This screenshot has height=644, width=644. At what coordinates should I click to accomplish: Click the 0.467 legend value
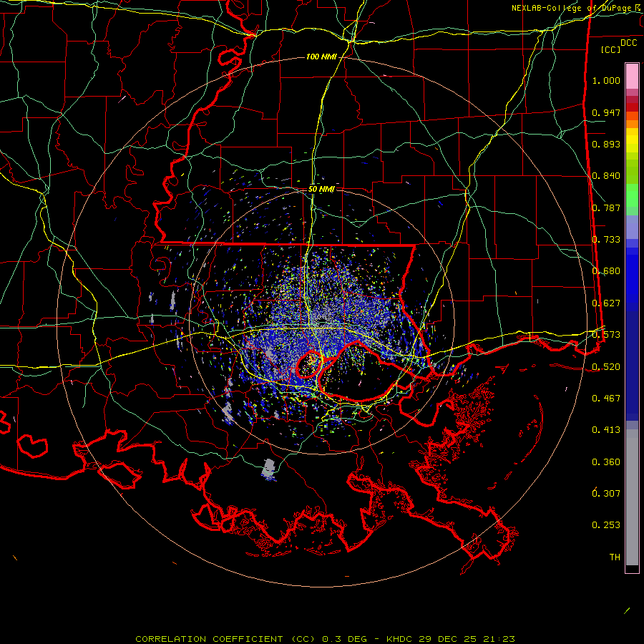[x=606, y=399]
